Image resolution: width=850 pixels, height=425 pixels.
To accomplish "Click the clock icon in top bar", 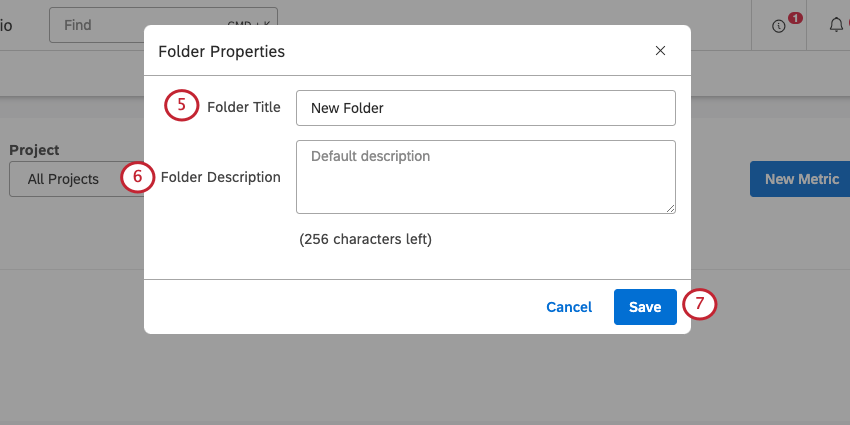I will pyautogui.click(x=779, y=26).
